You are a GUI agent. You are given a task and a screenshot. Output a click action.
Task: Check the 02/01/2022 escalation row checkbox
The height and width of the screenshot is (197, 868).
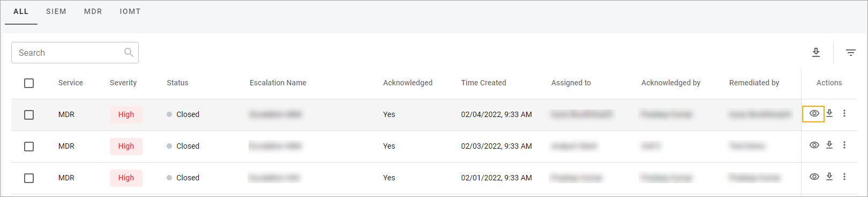coord(29,178)
